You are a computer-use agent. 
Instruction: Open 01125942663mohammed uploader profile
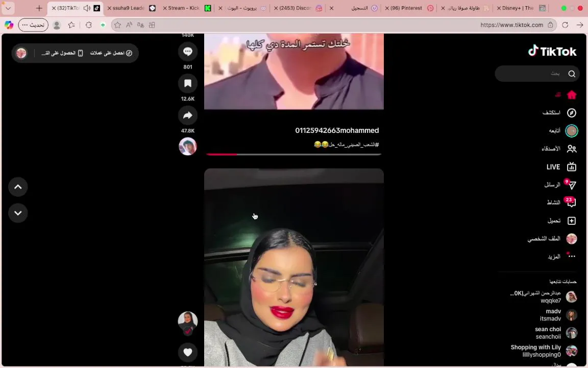(x=337, y=130)
